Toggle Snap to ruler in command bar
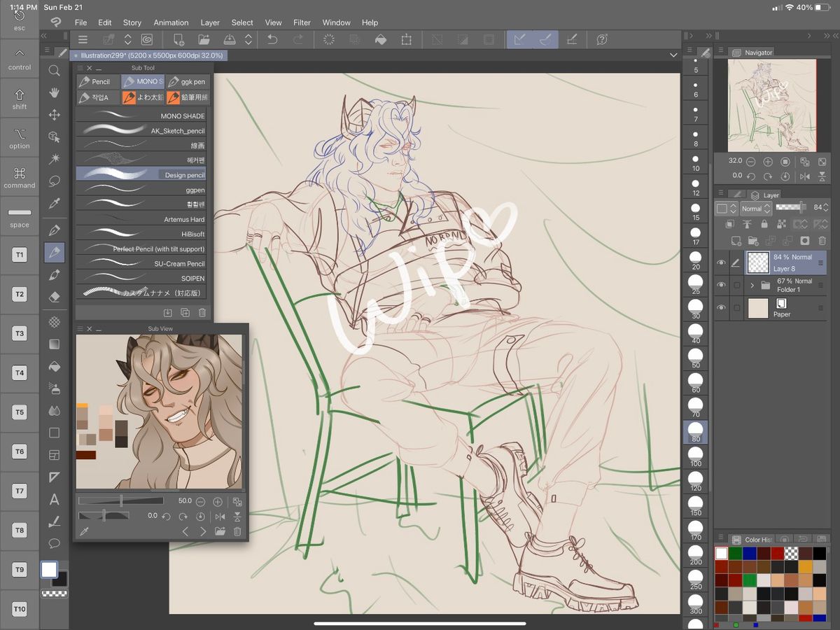Image resolution: width=840 pixels, height=630 pixels. tap(519, 40)
